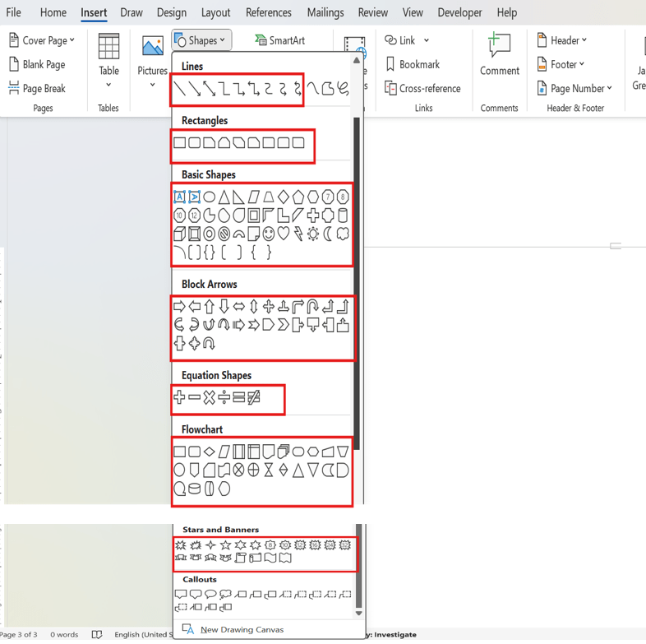This screenshot has height=644, width=646.
Task: Pick the right block arrow shape
Action: [179, 307]
